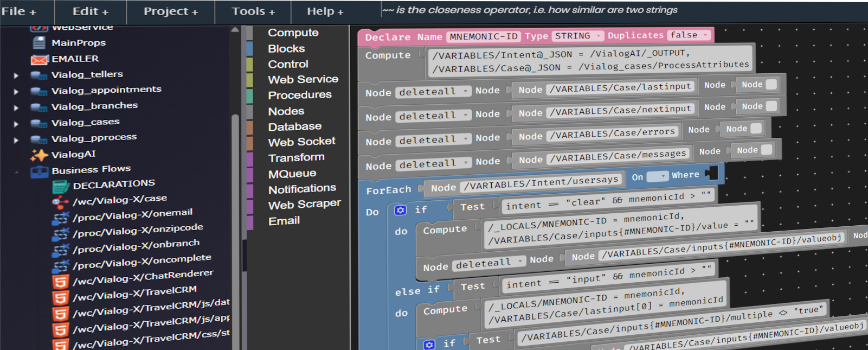Select the Nodes block category

tap(286, 111)
